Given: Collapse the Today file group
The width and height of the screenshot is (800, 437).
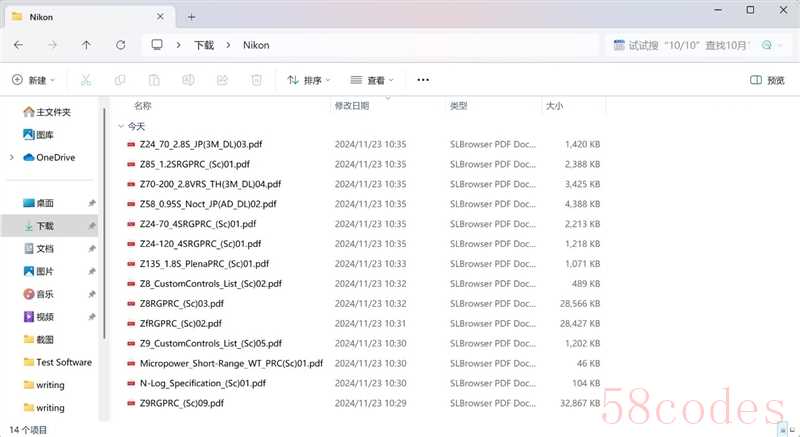Looking at the screenshot, I should [x=121, y=127].
